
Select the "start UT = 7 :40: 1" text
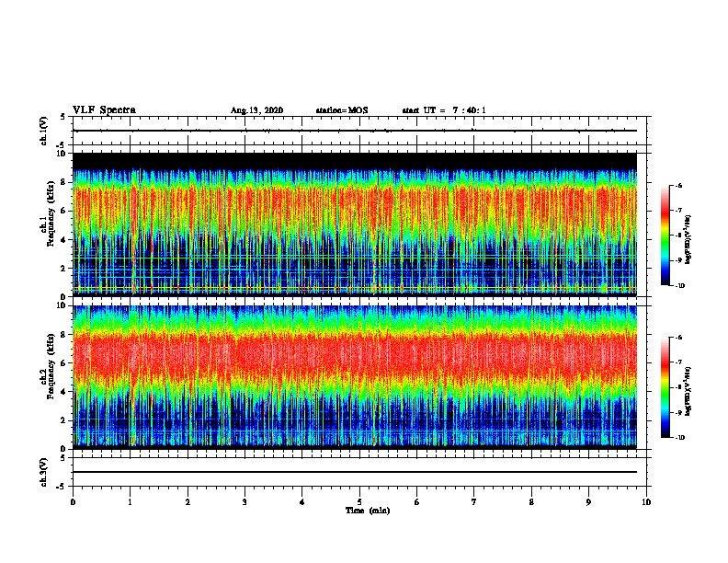(444, 110)
